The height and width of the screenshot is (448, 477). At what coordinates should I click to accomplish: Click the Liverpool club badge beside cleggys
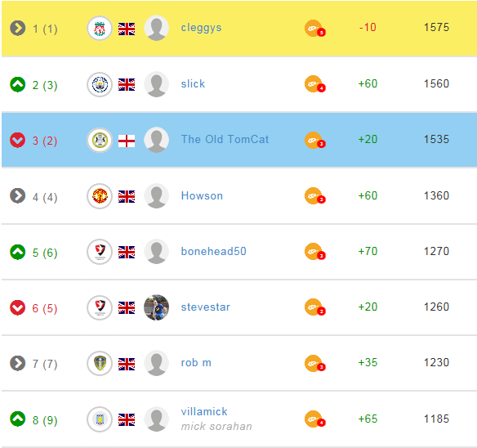coord(100,29)
